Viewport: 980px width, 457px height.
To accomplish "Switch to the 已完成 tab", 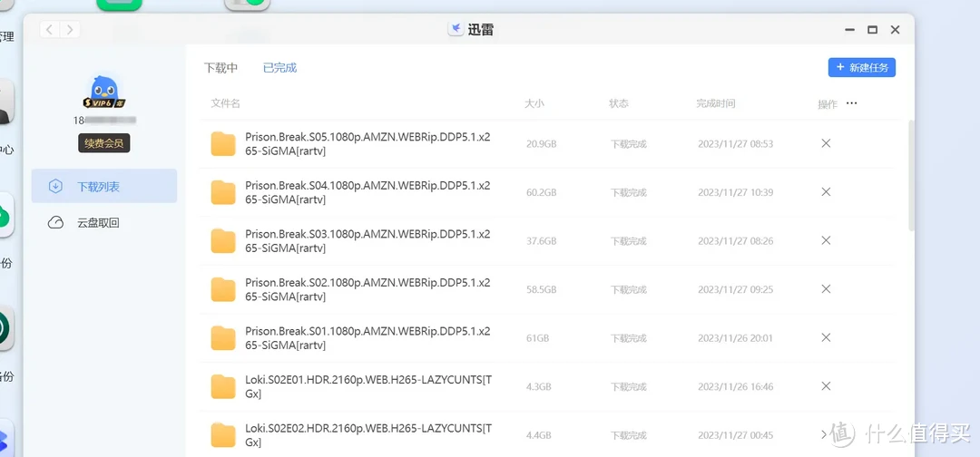I will coord(280,68).
